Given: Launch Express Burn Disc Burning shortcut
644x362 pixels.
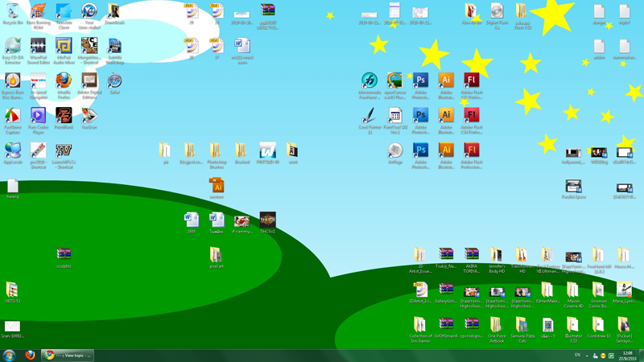Looking at the screenshot, I should (13, 86).
